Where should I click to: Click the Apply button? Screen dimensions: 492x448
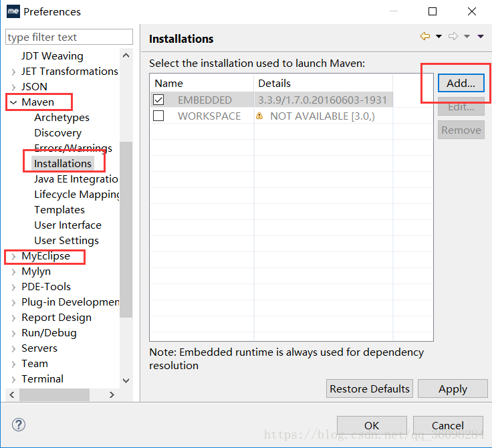pos(453,388)
